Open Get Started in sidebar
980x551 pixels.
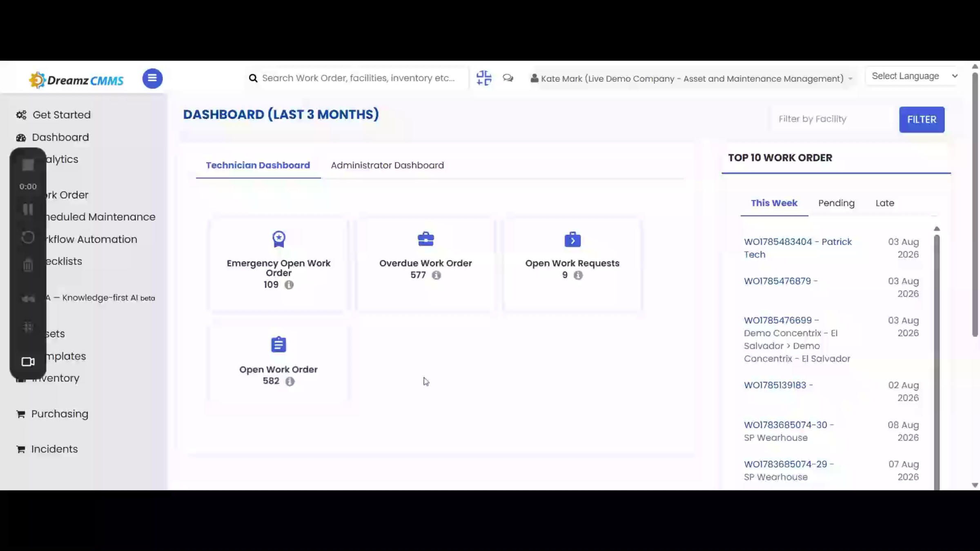point(62,115)
